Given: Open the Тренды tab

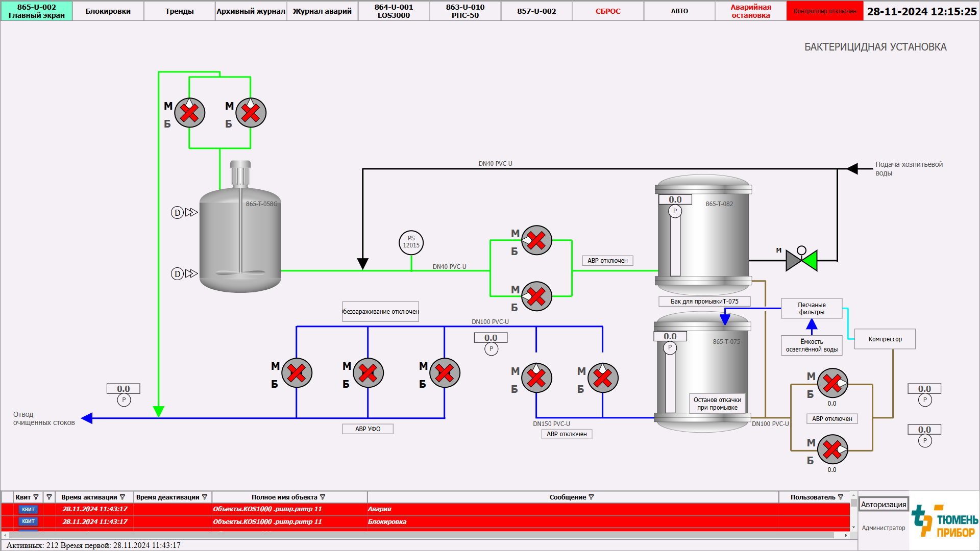Looking at the screenshot, I should (x=179, y=11).
